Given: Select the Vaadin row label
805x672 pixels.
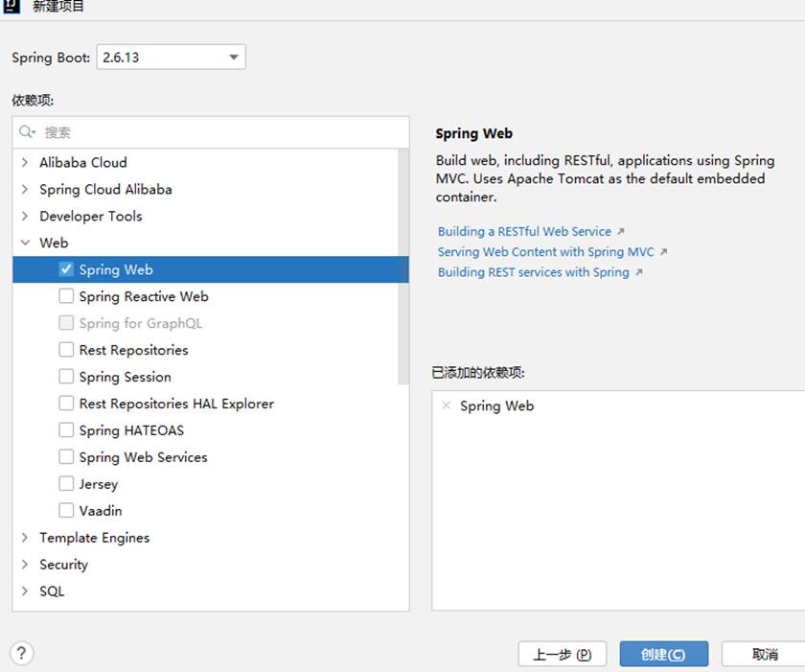Looking at the screenshot, I should (101, 511).
